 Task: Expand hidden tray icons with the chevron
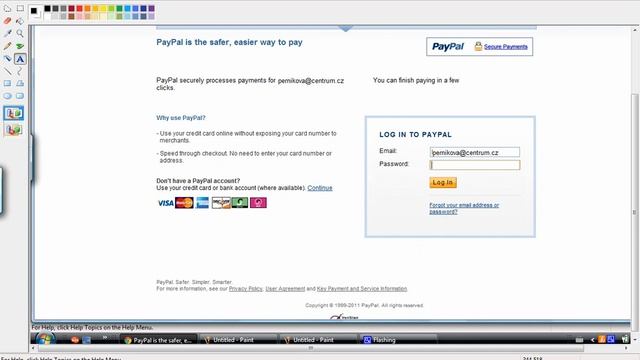593,340
